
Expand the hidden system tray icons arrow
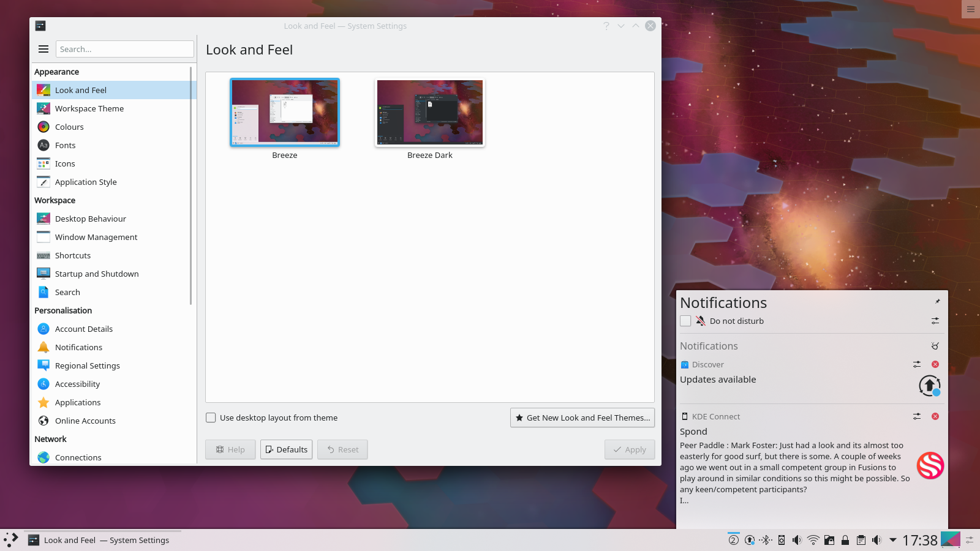point(893,540)
